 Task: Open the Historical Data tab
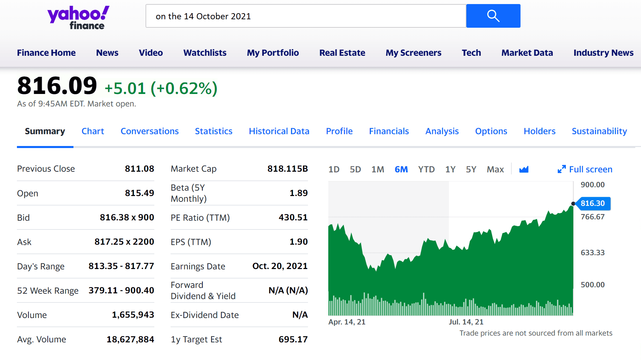279,131
